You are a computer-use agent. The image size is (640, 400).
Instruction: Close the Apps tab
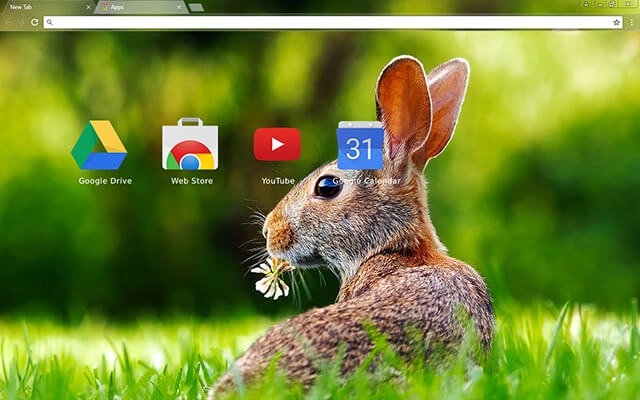click(179, 7)
